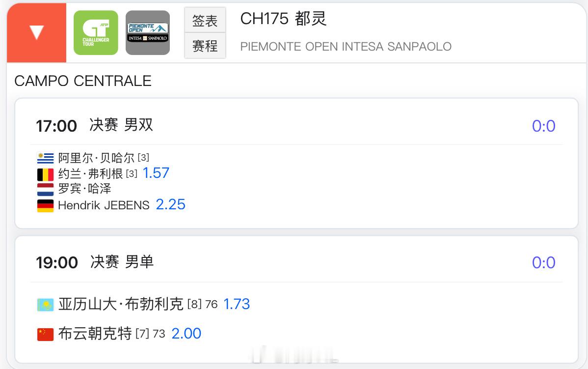Click China flag next to 布云朝克特
The image size is (588, 369).
[45, 334]
